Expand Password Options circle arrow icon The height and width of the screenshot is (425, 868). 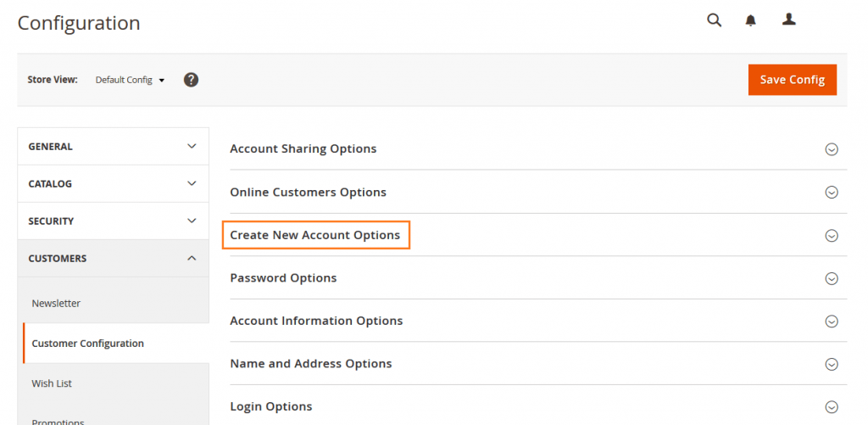coord(832,278)
